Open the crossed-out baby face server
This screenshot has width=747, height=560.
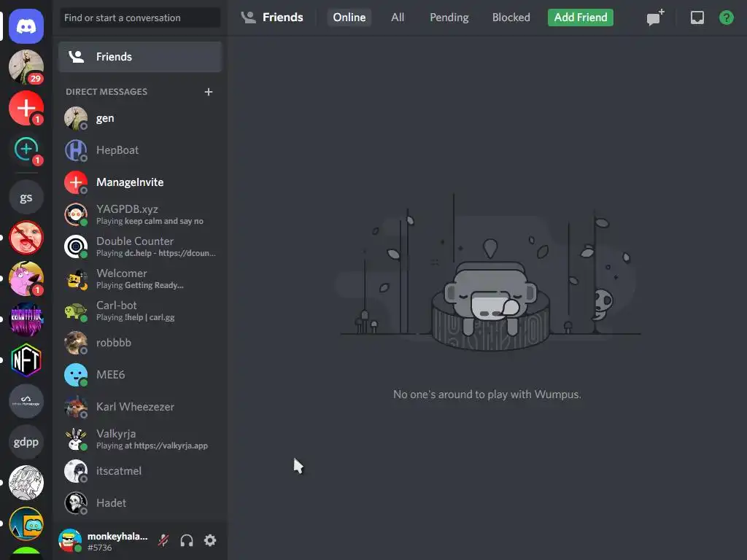pyautogui.click(x=26, y=238)
